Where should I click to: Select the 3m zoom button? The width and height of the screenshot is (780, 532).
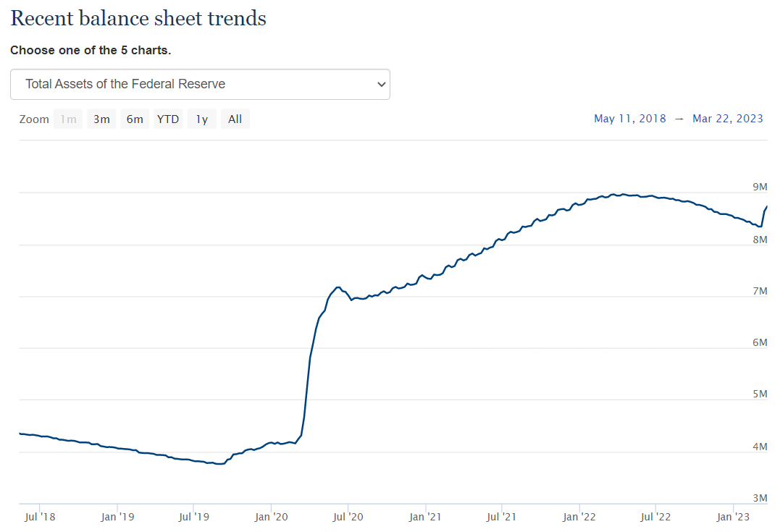coord(101,119)
